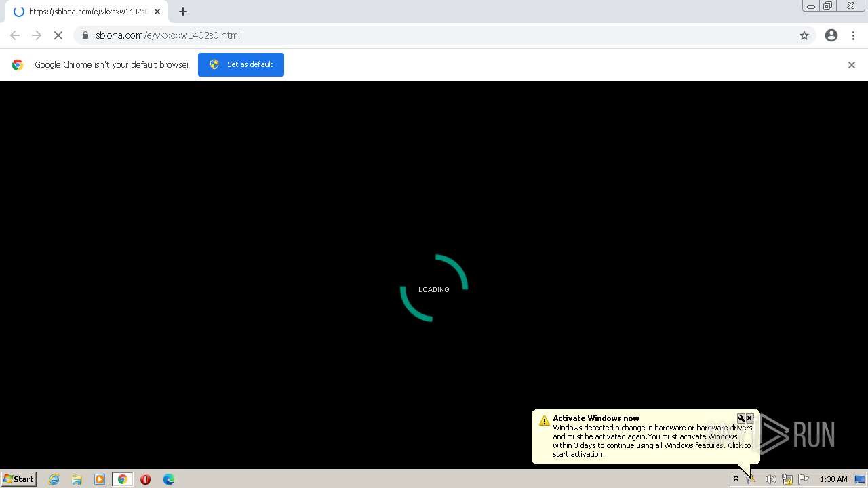
Task: Open the Chrome profile menu
Action: [x=831, y=35]
